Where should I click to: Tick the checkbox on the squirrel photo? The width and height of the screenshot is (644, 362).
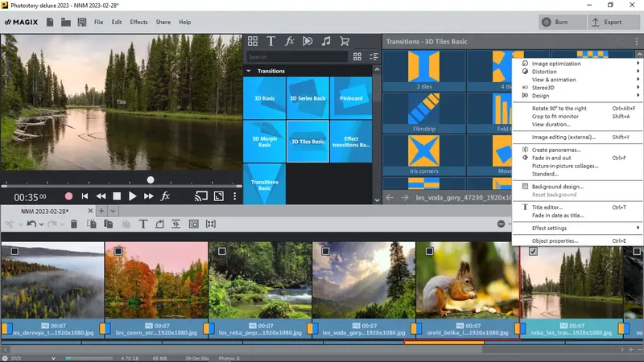point(430,251)
